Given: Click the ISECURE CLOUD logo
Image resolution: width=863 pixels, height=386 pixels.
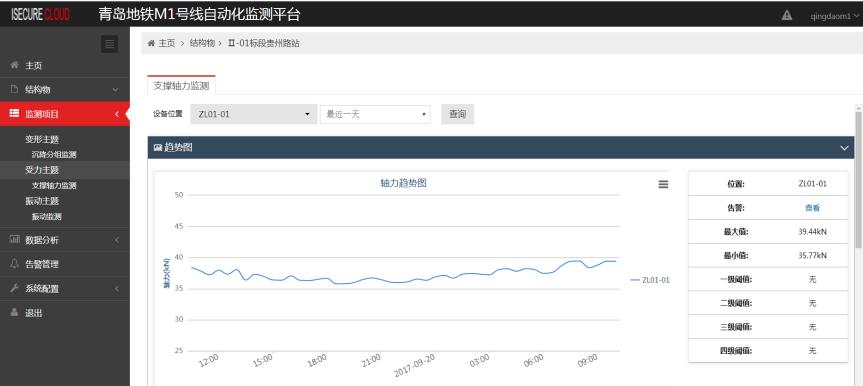Looking at the screenshot, I should click(x=41, y=15).
